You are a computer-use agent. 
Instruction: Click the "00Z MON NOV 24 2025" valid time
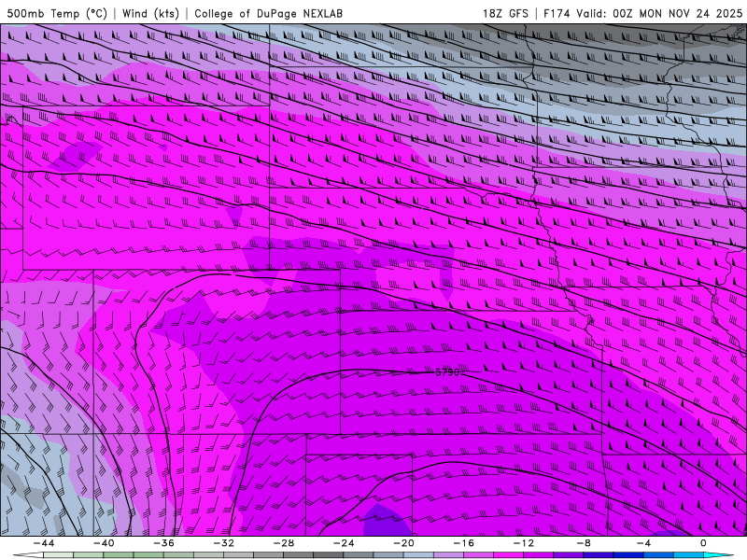[x=678, y=13]
